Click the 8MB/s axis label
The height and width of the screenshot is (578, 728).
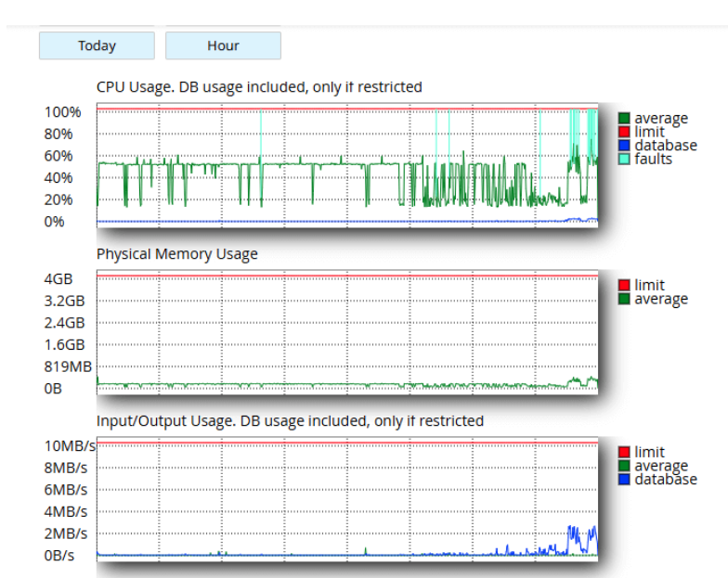pyautogui.click(x=66, y=468)
